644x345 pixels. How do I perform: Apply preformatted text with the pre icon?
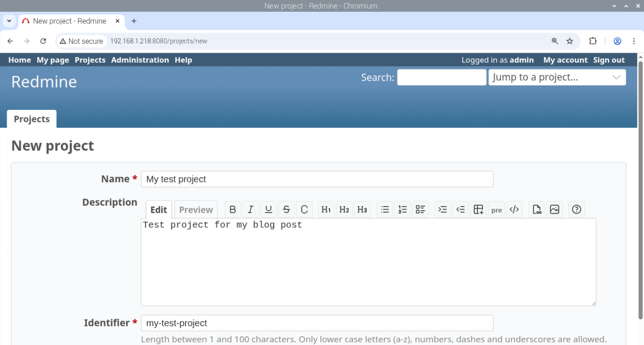tap(496, 209)
